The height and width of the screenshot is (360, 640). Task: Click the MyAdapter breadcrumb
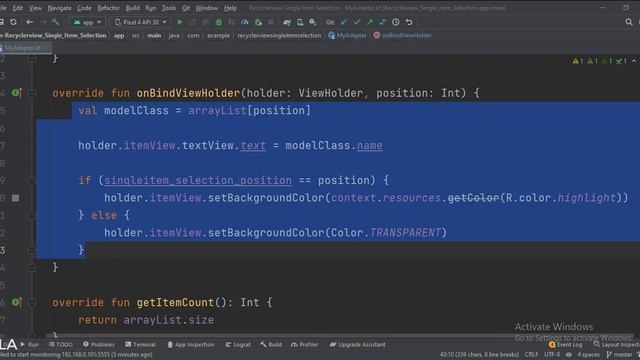click(347, 36)
